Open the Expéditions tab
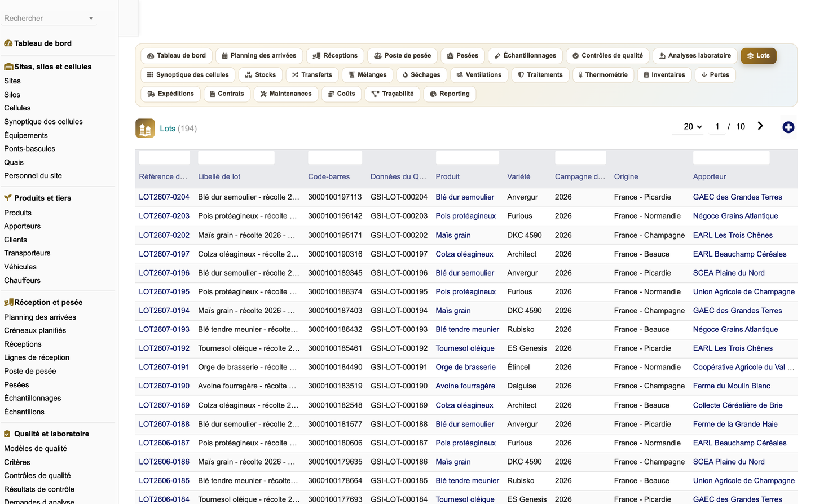This screenshot has height=504, width=815. pyautogui.click(x=170, y=94)
